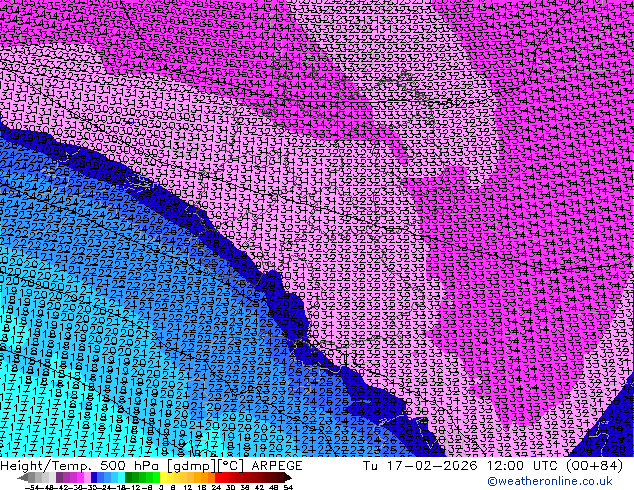Image resolution: width=634 pixels, height=490 pixels.
Task: Click the 'Height/Temp.' chart title text
Action: click(x=45, y=466)
